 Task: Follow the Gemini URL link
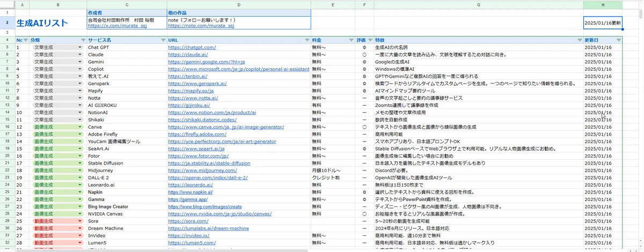click(207, 62)
